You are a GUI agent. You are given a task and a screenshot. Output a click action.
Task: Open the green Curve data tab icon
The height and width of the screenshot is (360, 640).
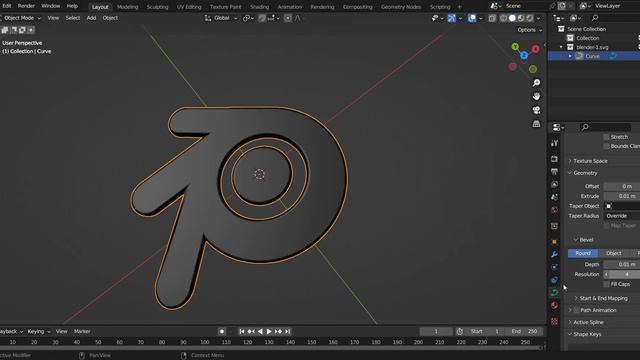click(554, 292)
